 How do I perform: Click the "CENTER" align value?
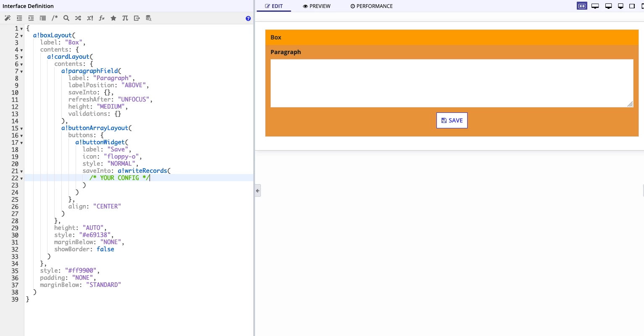(x=107, y=206)
